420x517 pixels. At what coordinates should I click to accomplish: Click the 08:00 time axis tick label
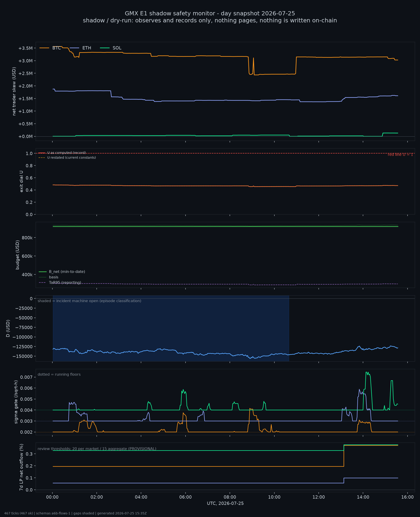[230, 497]
